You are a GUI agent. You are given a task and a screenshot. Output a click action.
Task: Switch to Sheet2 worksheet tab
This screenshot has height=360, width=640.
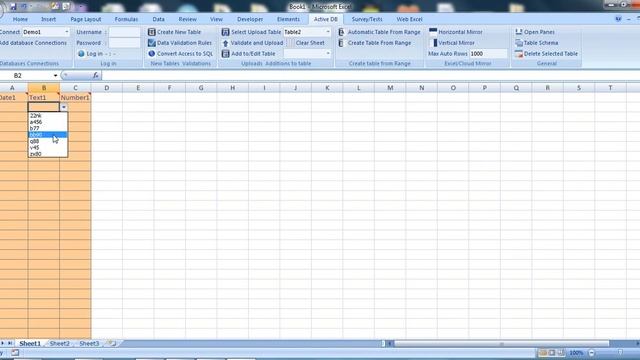(60, 344)
